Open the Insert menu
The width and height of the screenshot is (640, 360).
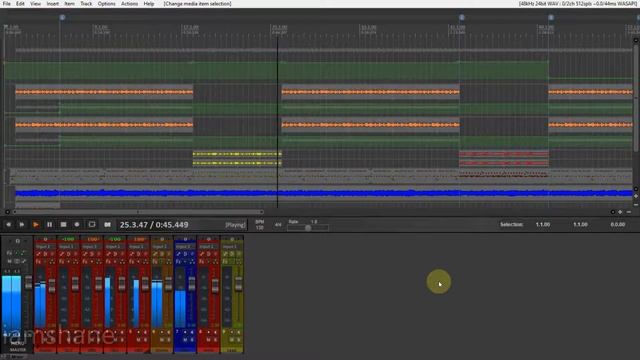point(52,4)
